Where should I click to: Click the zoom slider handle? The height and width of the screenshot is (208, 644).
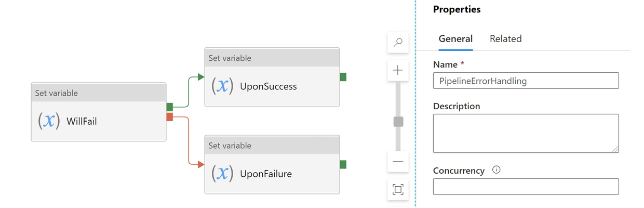pyautogui.click(x=398, y=122)
